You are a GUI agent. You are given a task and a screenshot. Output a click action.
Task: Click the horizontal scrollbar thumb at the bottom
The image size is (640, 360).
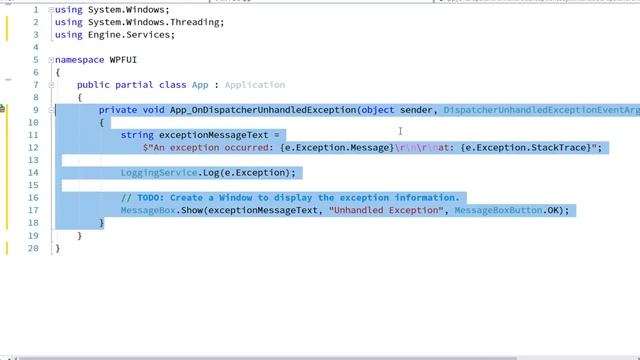pos(267,358)
